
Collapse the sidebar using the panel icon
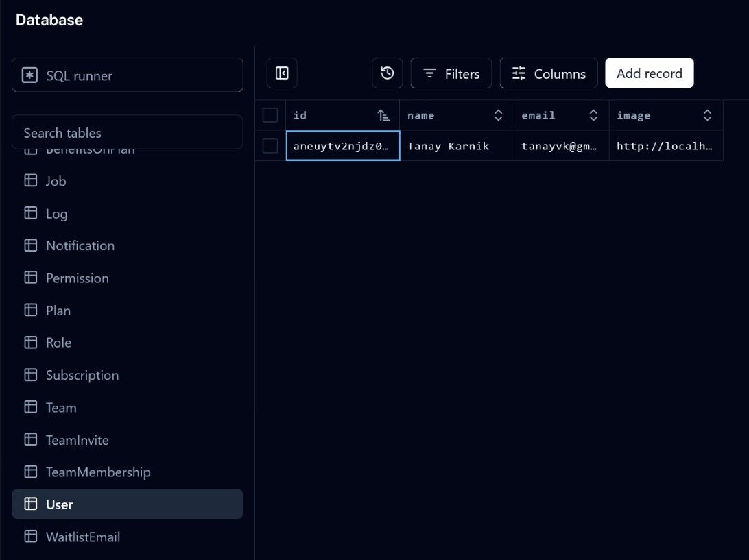click(282, 73)
